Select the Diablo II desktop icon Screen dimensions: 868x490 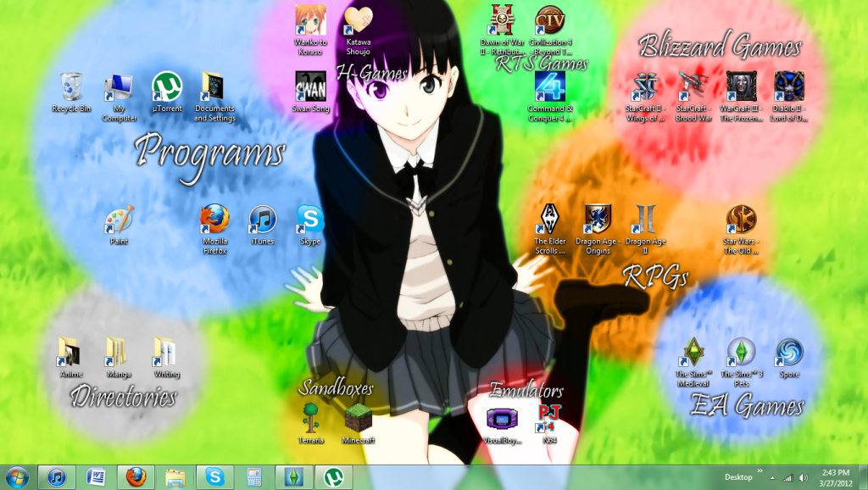pyautogui.click(x=788, y=87)
